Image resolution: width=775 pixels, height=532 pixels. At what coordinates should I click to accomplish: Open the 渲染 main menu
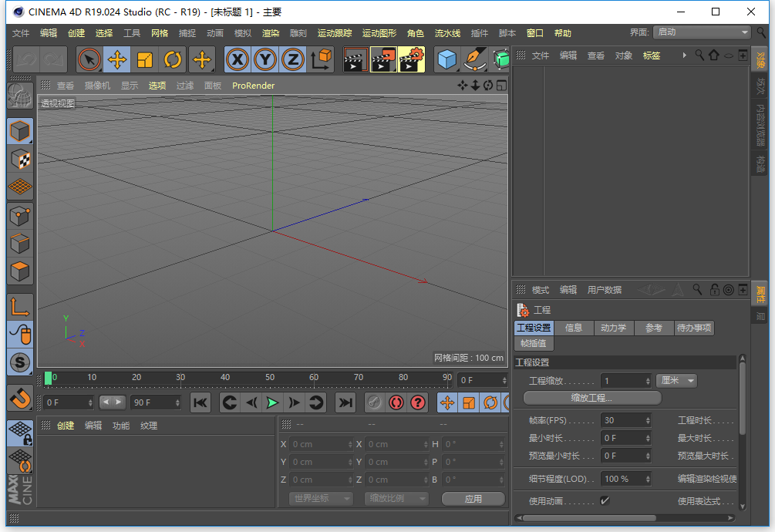click(271, 33)
